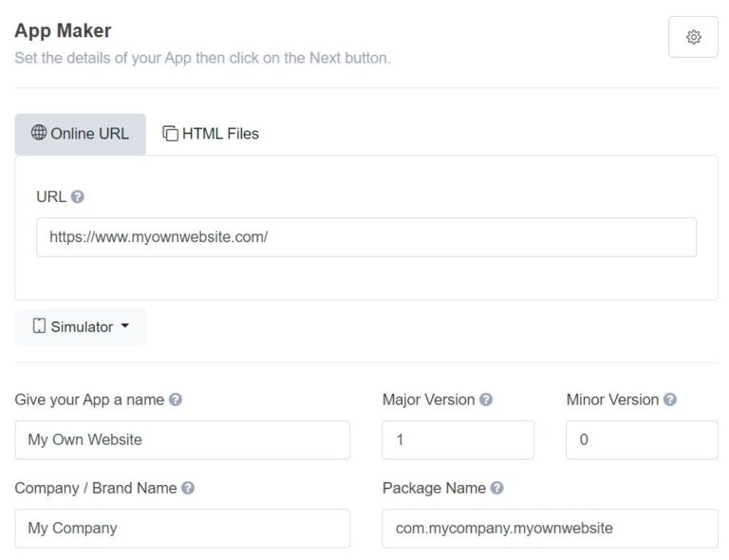
Task: Focus the App name text field
Action: tap(182, 440)
